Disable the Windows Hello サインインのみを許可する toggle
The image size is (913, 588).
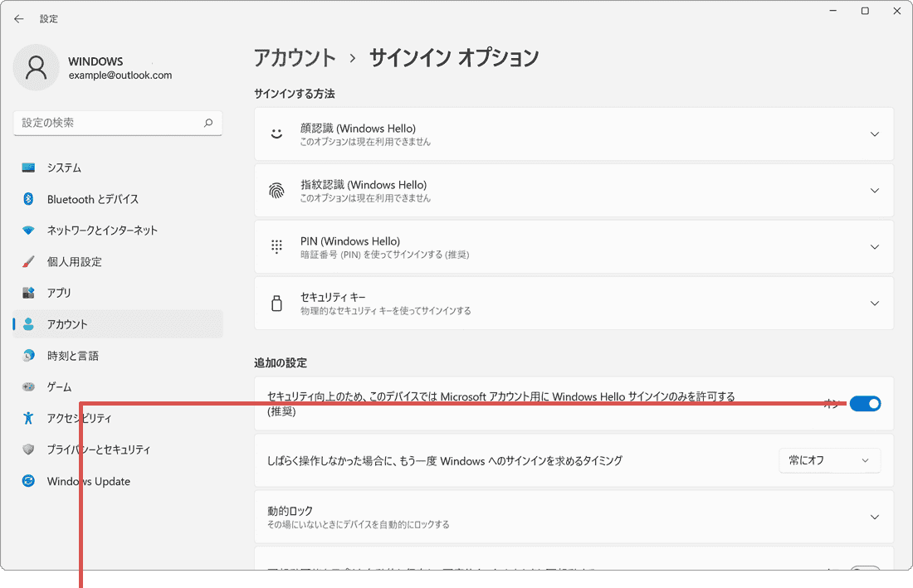[866, 404]
